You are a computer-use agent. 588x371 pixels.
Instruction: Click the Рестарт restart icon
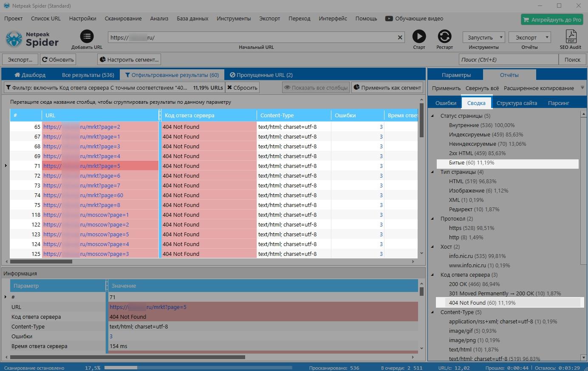(x=444, y=37)
